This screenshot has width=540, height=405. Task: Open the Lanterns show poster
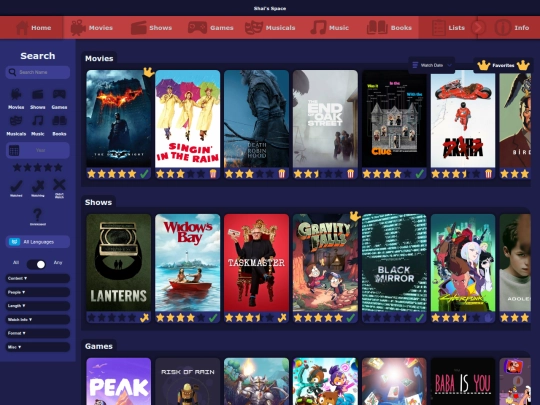click(119, 263)
